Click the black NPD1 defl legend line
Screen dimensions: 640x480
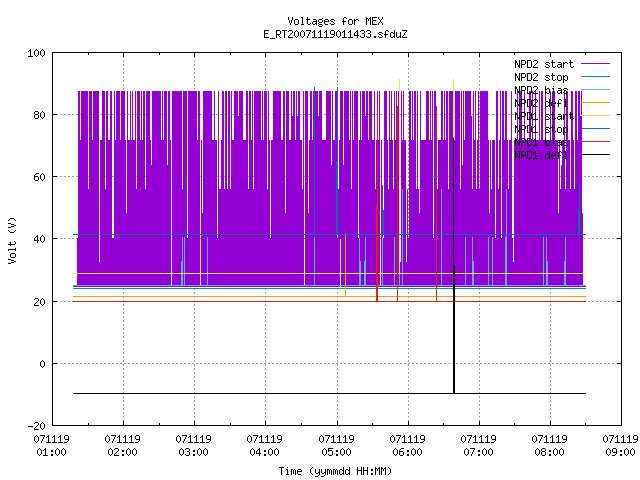point(596,155)
